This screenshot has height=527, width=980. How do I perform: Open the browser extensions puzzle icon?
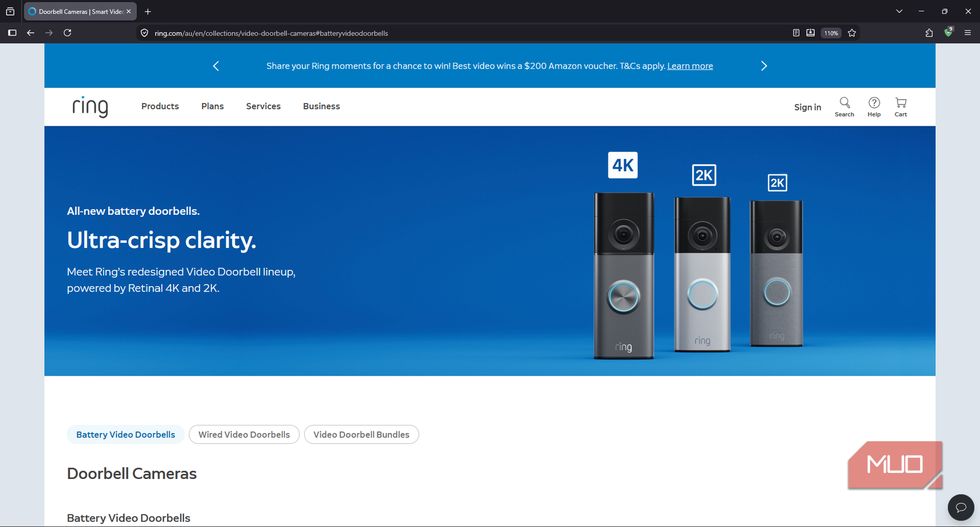tap(929, 33)
